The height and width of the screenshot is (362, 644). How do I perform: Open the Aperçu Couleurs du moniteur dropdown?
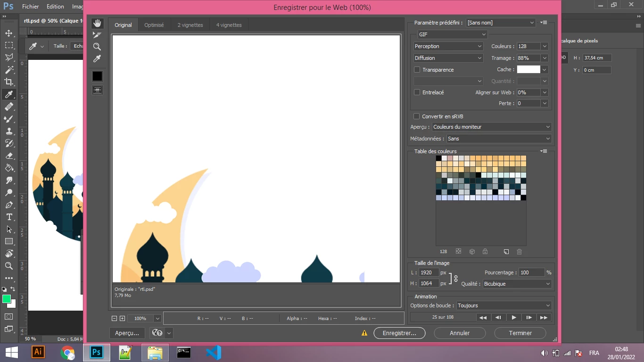point(492,127)
